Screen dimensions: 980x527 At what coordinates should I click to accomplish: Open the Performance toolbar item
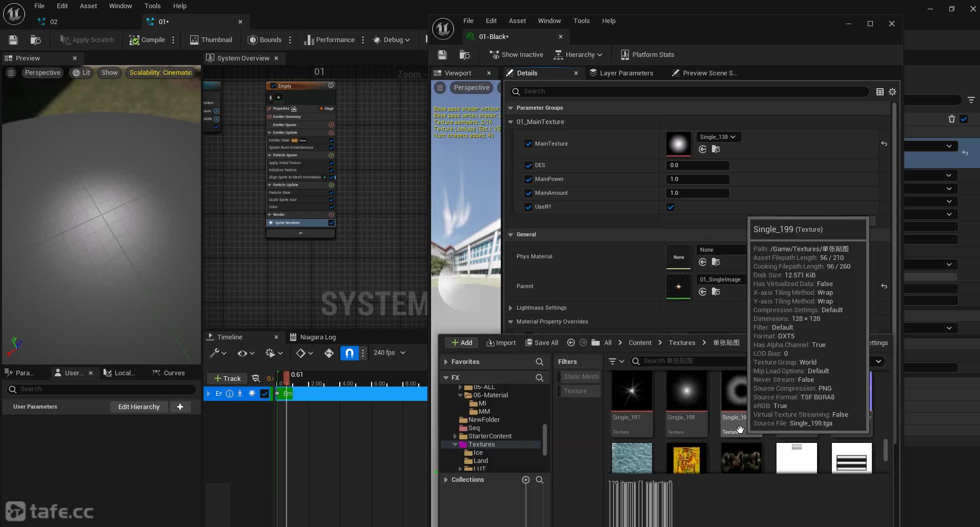pos(329,40)
